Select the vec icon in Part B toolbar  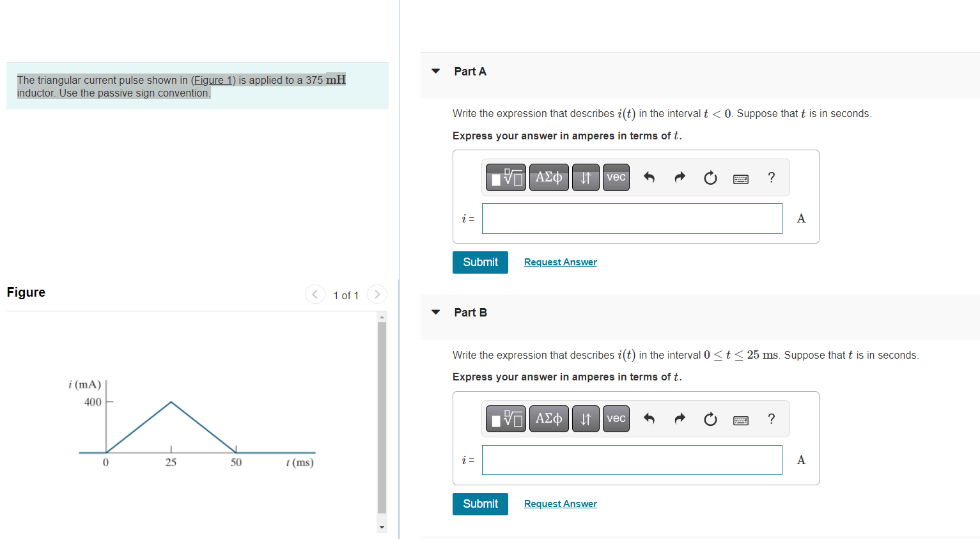click(616, 418)
